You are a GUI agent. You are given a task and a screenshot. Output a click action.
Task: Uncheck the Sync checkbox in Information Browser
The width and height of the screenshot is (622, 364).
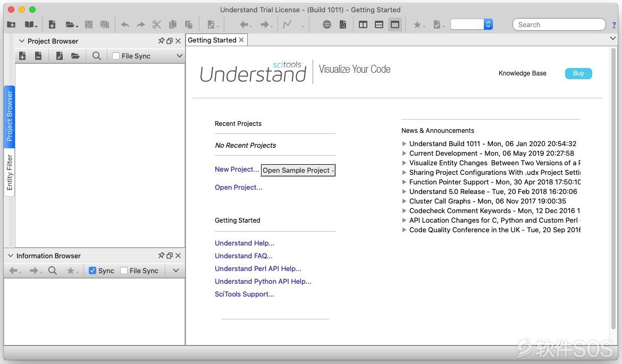click(x=93, y=270)
